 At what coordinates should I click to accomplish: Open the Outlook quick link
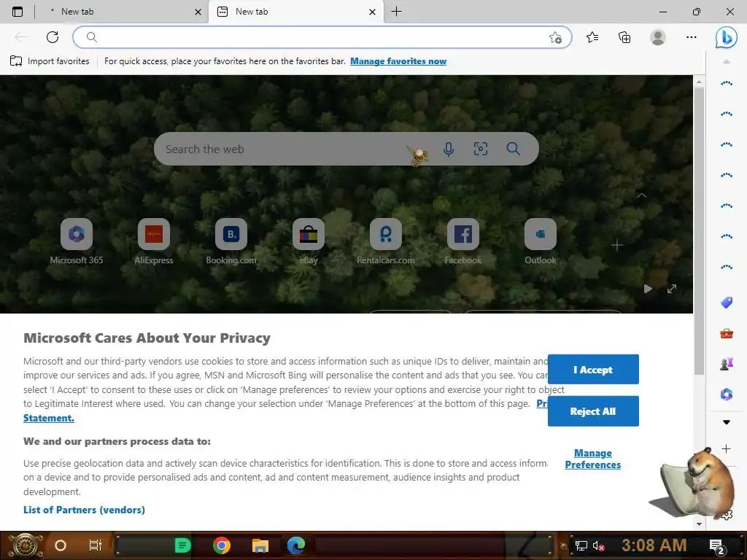tap(541, 241)
